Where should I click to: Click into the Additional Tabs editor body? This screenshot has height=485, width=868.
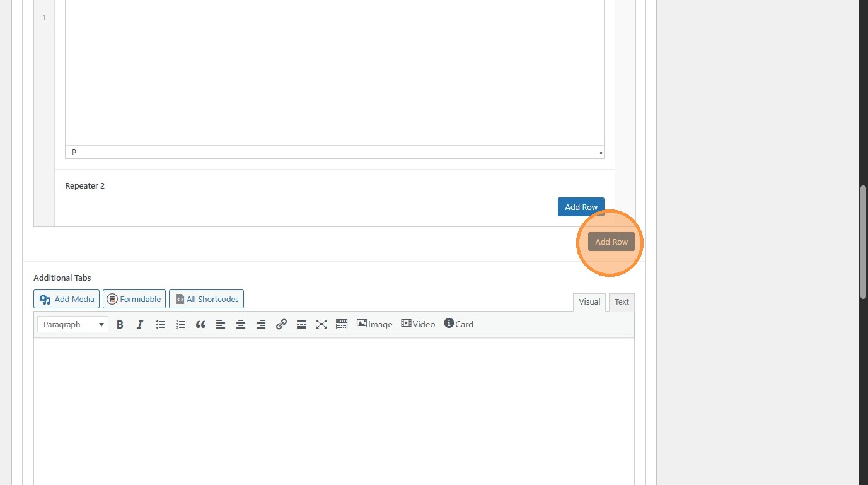tap(334, 411)
